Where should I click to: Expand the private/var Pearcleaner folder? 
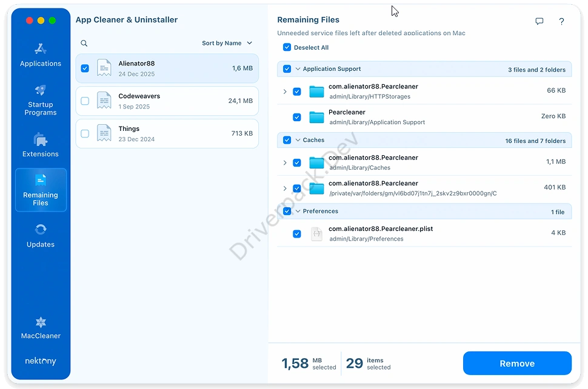click(285, 188)
